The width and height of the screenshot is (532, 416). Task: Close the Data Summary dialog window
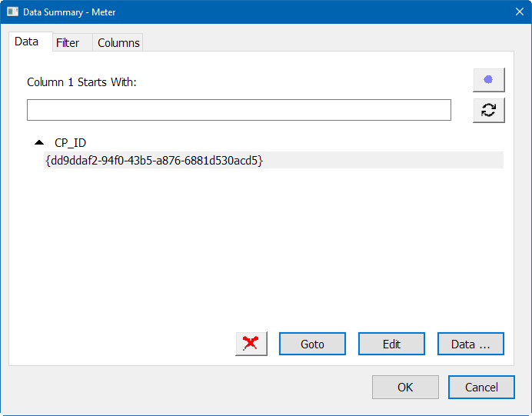(x=518, y=12)
